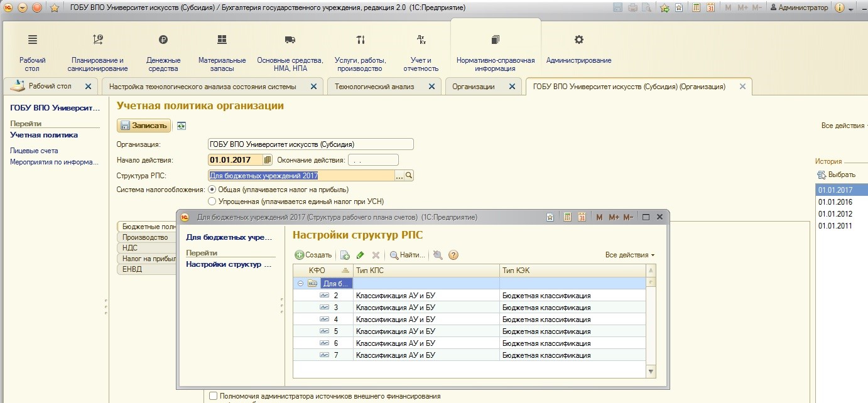Check Полномочия администратора источников внешнего финансирования
The width and height of the screenshot is (868, 403).
point(214,396)
